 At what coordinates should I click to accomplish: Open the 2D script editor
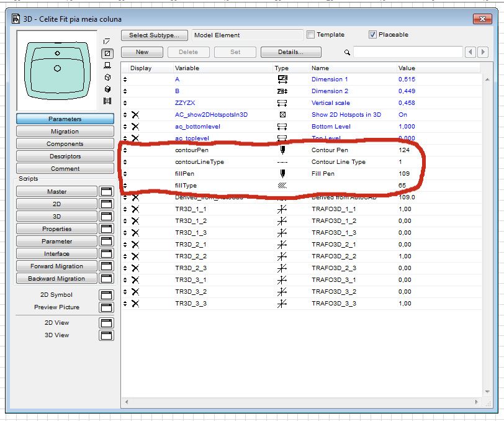pos(56,204)
